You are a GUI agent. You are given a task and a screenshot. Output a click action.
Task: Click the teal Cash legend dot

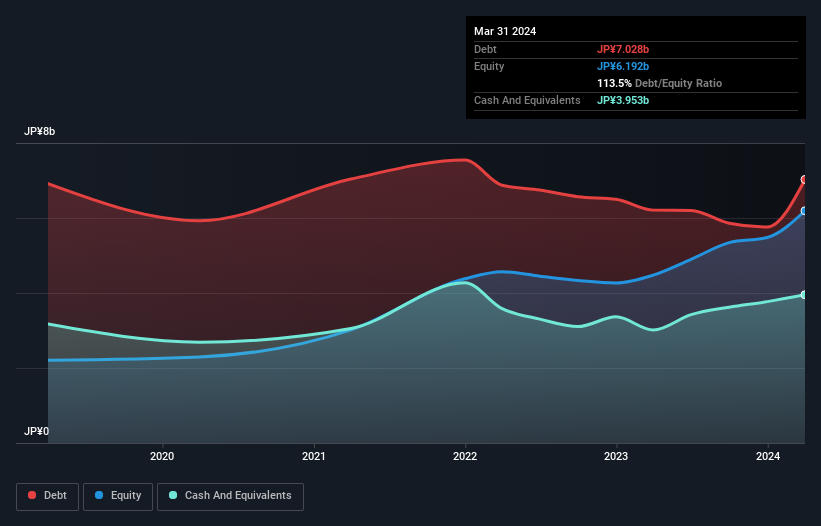coord(173,495)
